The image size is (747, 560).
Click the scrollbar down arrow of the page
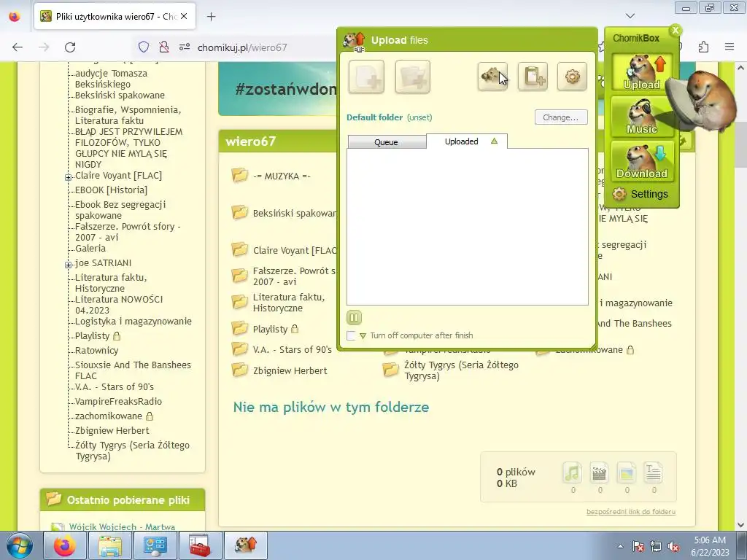[x=740, y=525]
